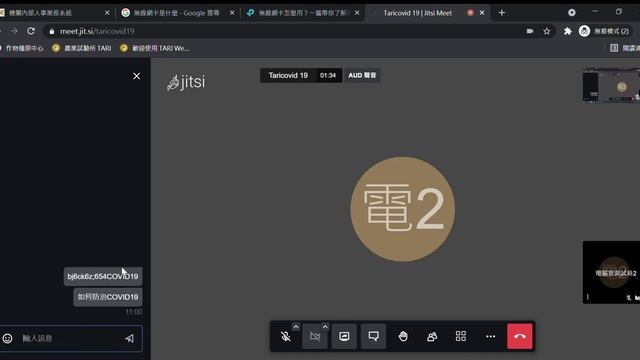640x360 pixels.
Task: Close the Google search tab
Action: pos(232,13)
